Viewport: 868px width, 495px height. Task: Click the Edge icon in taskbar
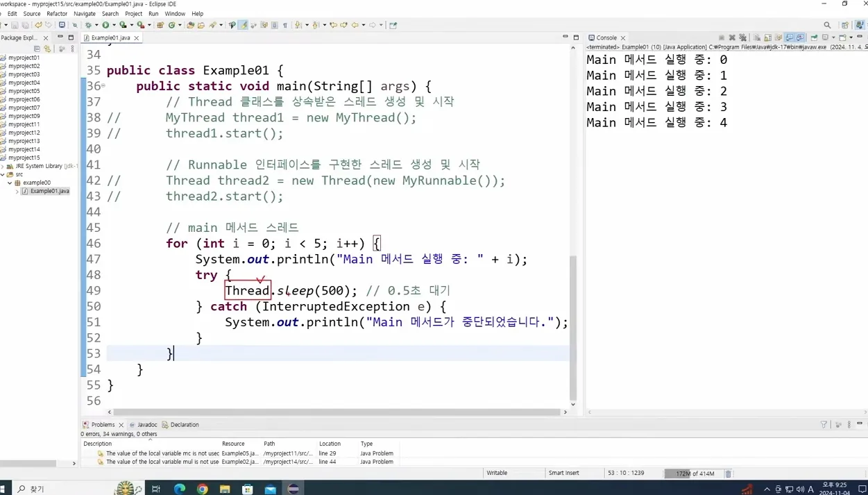click(x=180, y=489)
